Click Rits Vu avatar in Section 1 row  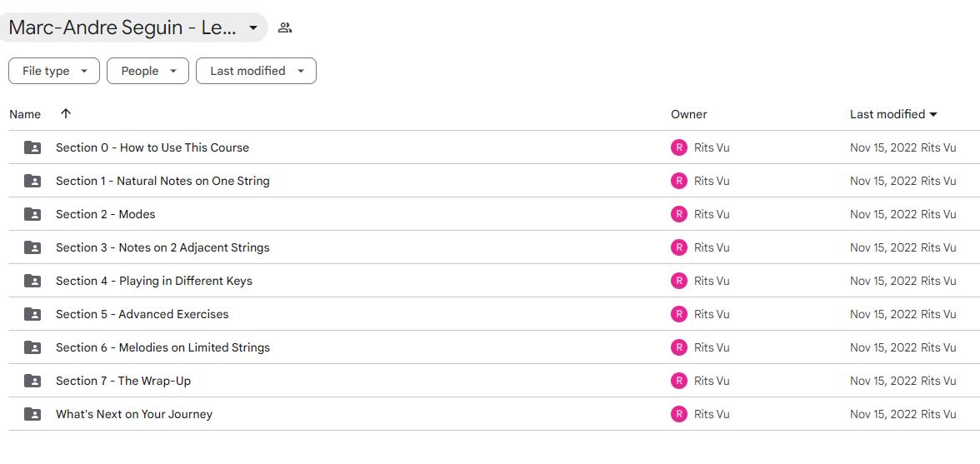click(x=678, y=181)
